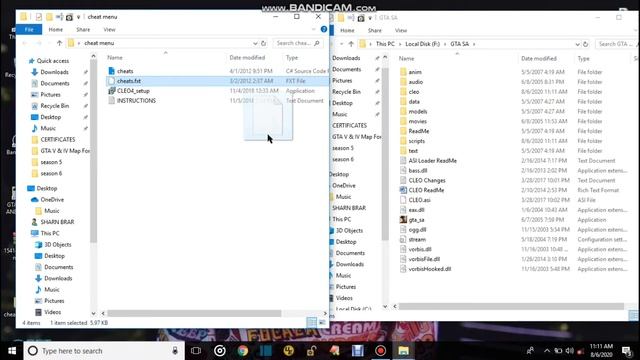640x360 pixels.
Task: Refresh the GTA SA folder view
Action: coord(586,44)
